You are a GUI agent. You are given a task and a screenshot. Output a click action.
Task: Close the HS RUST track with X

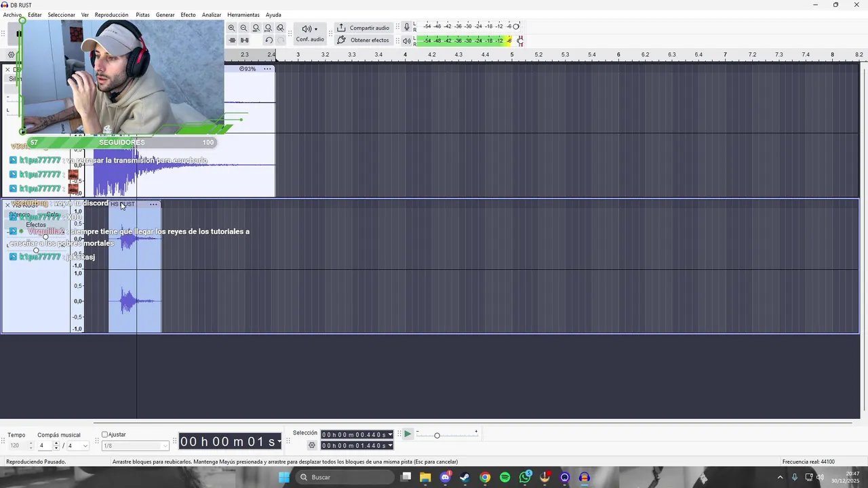(7, 204)
